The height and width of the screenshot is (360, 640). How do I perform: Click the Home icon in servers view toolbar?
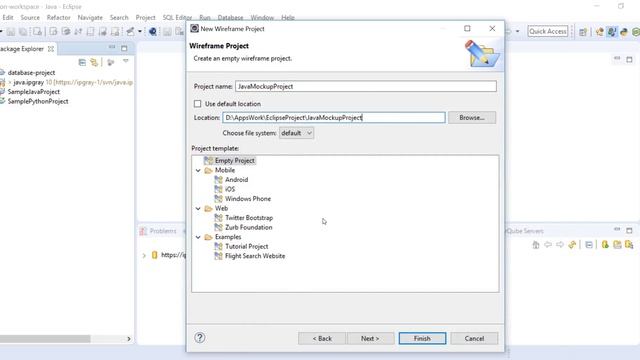pyautogui.click(x=536, y=245)
